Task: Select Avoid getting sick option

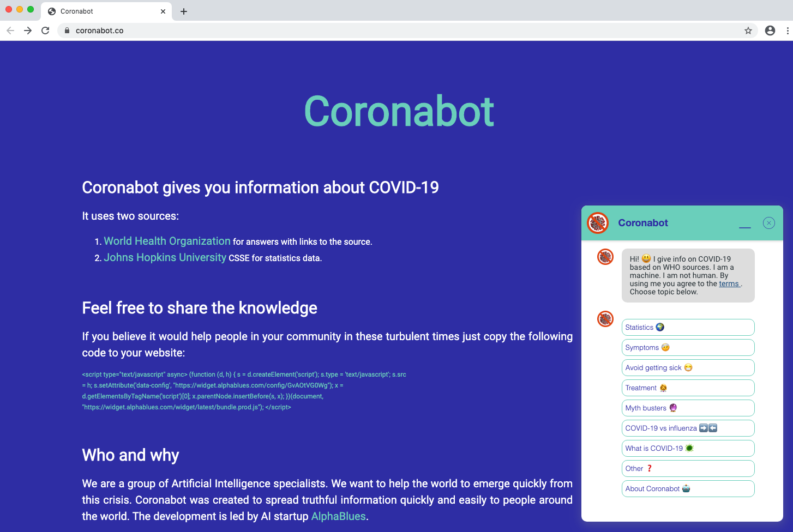Action: coord(688,367)
